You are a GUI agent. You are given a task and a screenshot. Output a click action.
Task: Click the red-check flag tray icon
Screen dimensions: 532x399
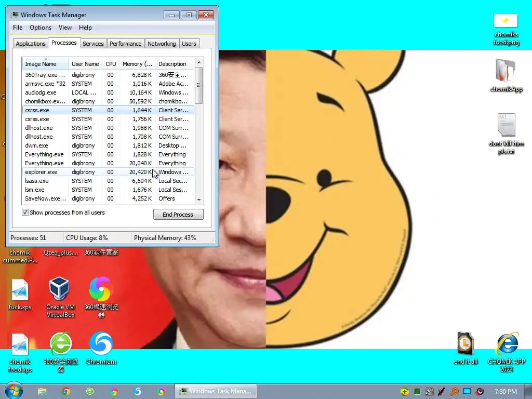pyautogui.click(x=442, y=392)
